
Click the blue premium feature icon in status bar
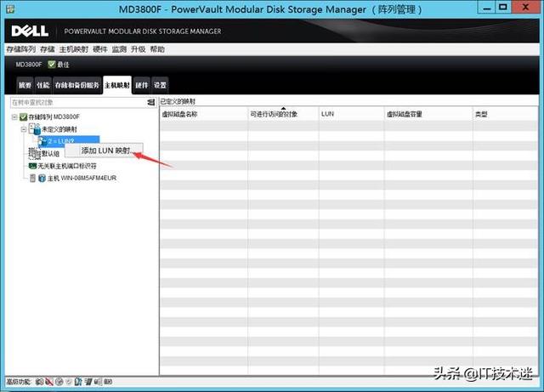(x=78, y=382)
